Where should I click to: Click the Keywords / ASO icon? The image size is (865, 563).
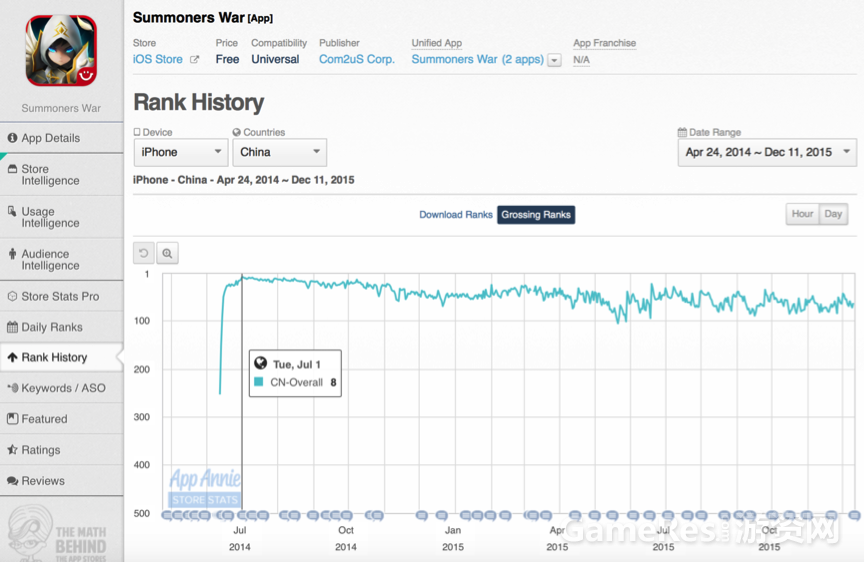13,388
